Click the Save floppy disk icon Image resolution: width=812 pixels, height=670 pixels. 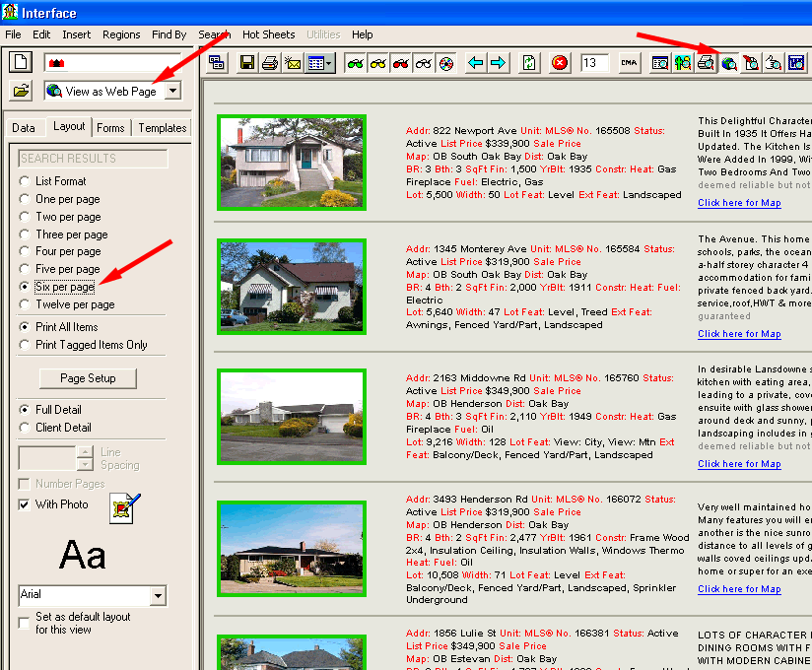click(x=246, y=63)
